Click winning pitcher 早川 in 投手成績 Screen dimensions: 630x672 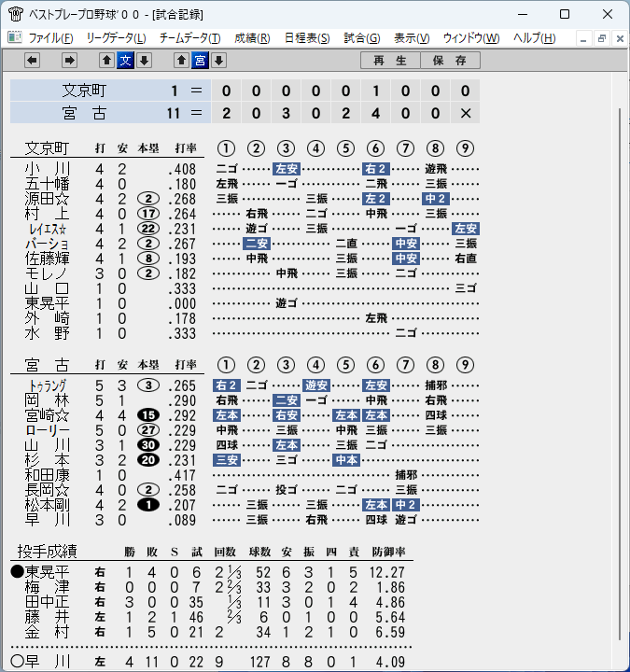tap(48, 662)
